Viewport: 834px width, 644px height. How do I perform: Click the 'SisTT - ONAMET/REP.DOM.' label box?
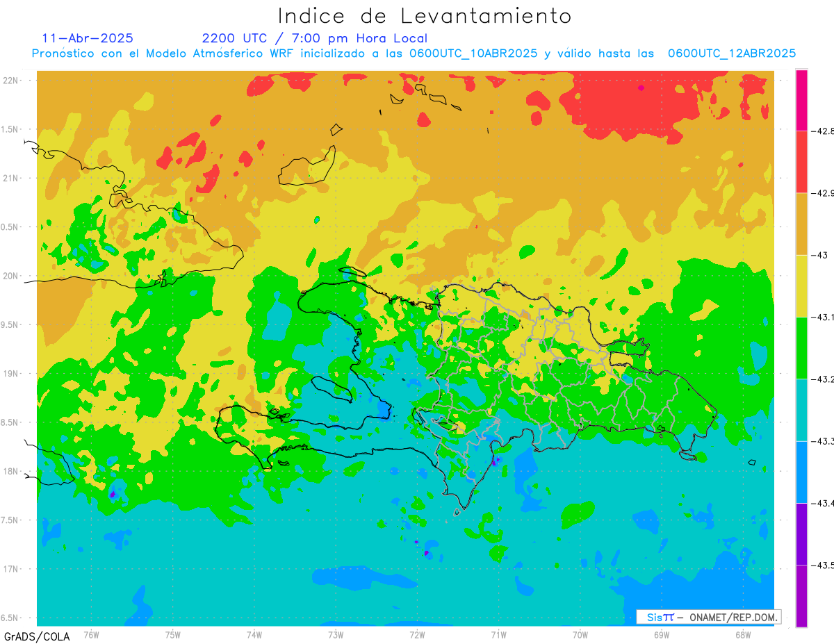pos(709,617)
